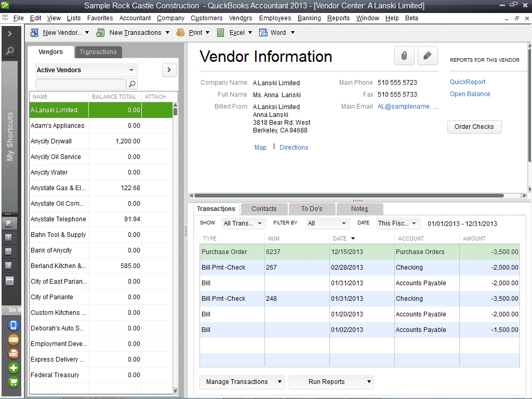Click the exclamation alerts icon in sidebar

9,237
